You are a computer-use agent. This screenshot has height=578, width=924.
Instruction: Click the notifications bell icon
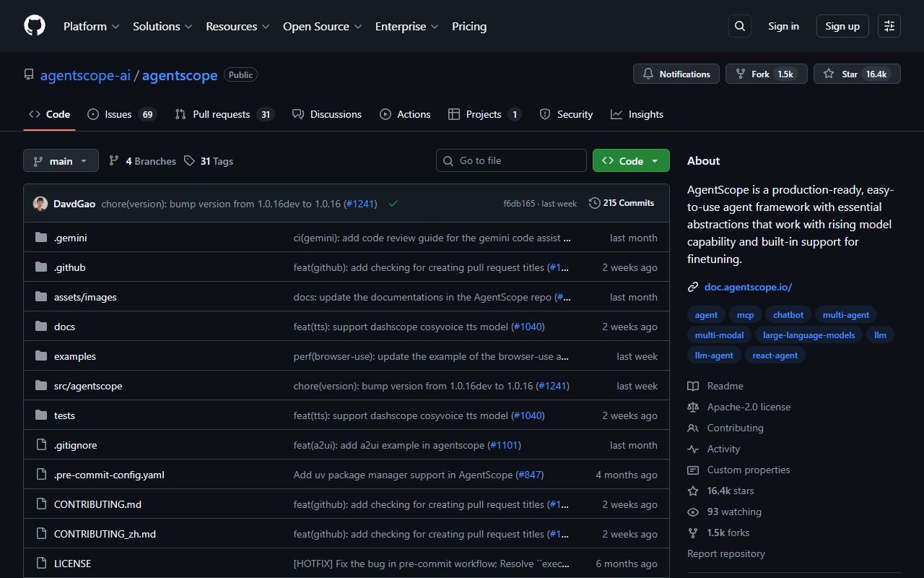coord(648,74)
